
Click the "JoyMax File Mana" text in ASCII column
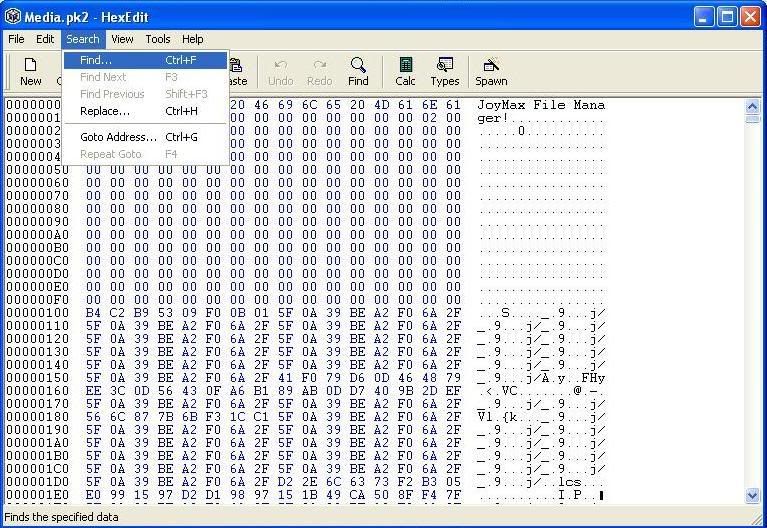540,105
